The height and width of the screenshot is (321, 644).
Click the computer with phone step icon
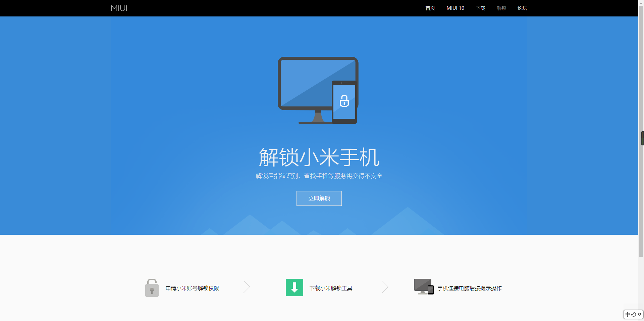click(424, 287)
